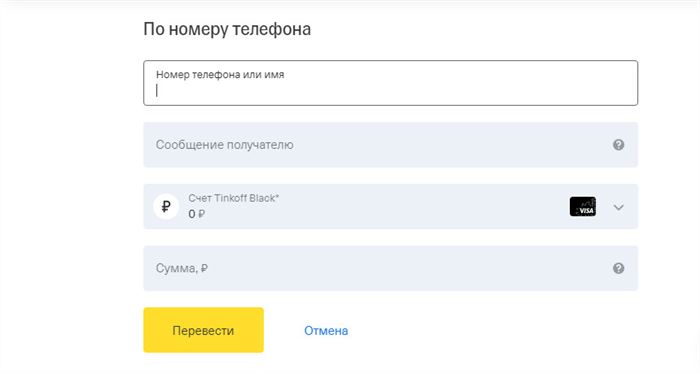Click the amount in rubles field
The width and height of the screenshot is (700, 373).
(390, 268)
